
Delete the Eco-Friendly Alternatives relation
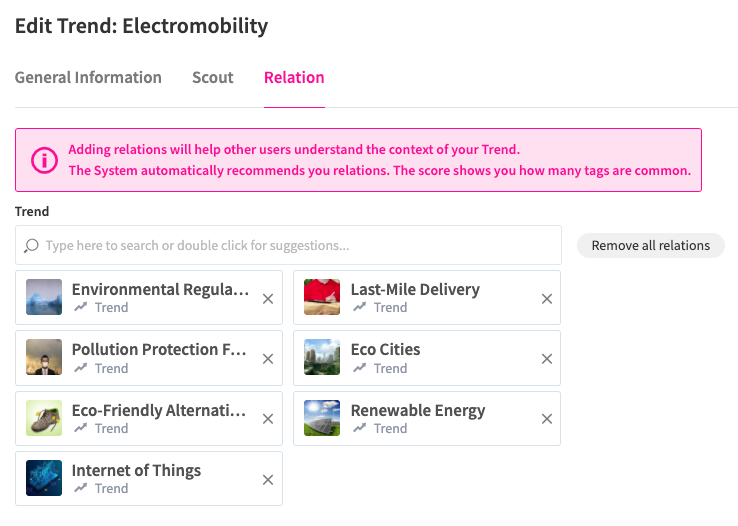point(267,419)
